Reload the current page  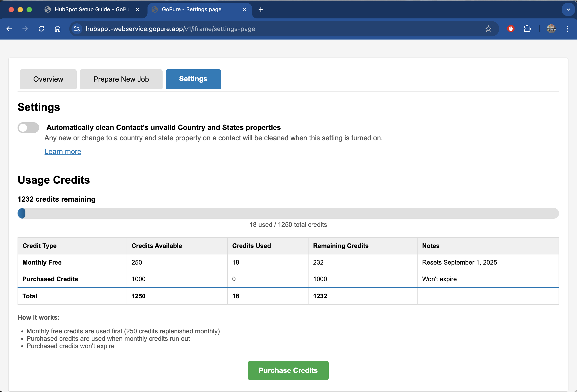[41, 29]
